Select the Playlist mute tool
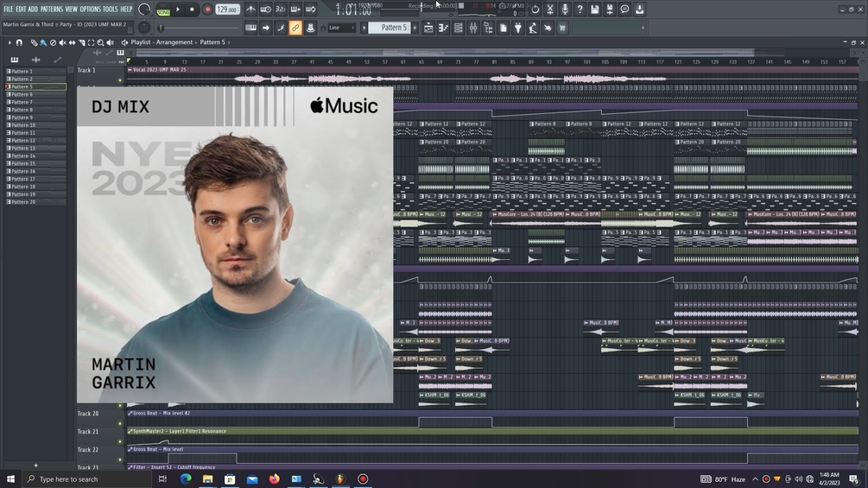Image resolution: width=868 pixels, height=488 pixels. pos(62,42)
